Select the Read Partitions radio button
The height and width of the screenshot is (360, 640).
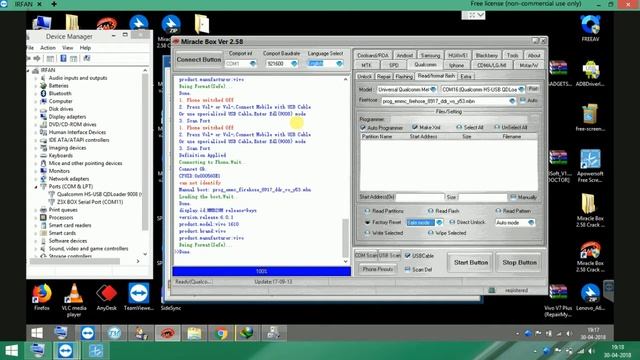point(367,211)
